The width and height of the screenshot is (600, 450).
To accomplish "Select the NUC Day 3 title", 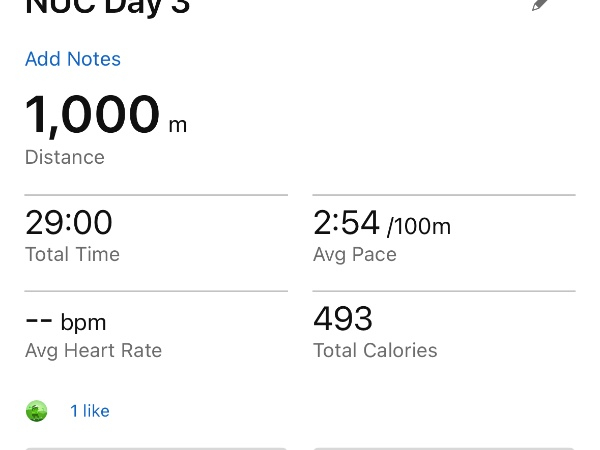I will point(107,6).
